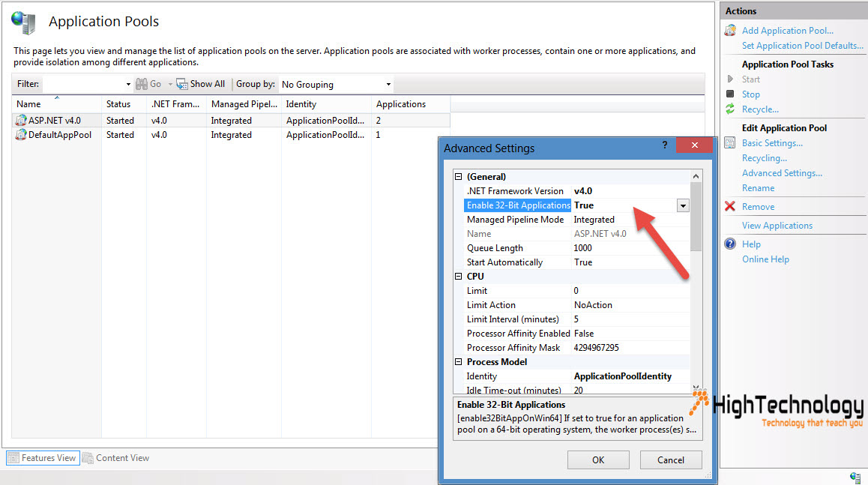Close the Advanced Settings dialog
Image resolution: width=868 pixels, height=485 pixels.
point(694,145)
